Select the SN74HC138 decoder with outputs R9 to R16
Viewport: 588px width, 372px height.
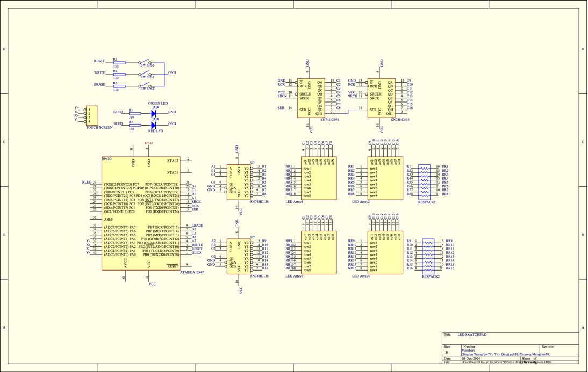point(239,256)
